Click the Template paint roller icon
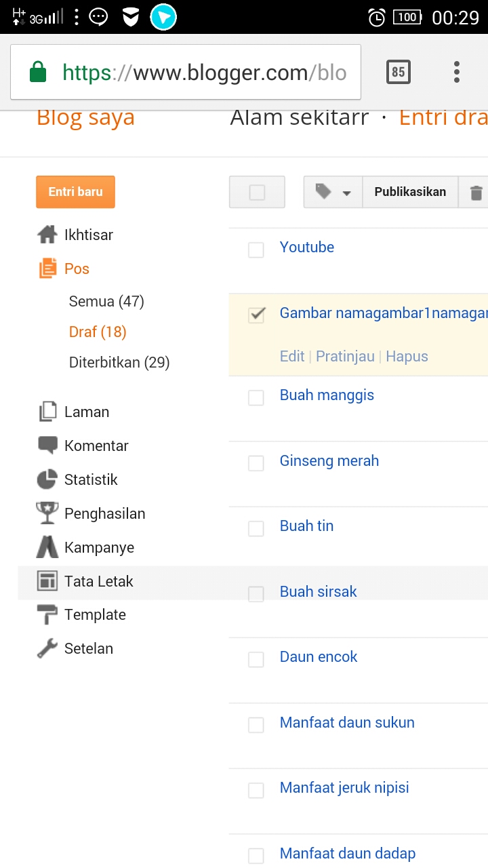The height and width of the screenshot is (868, 488). point(47,615)
